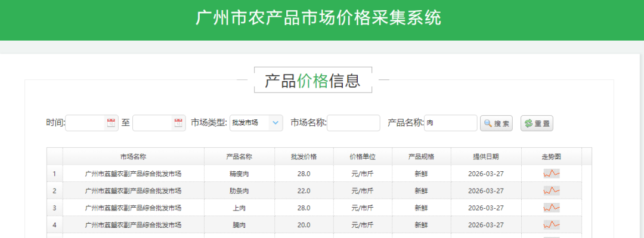Click the 重置 reset button
The height and width of the screenshot is (238, 644).
(537, 123)
